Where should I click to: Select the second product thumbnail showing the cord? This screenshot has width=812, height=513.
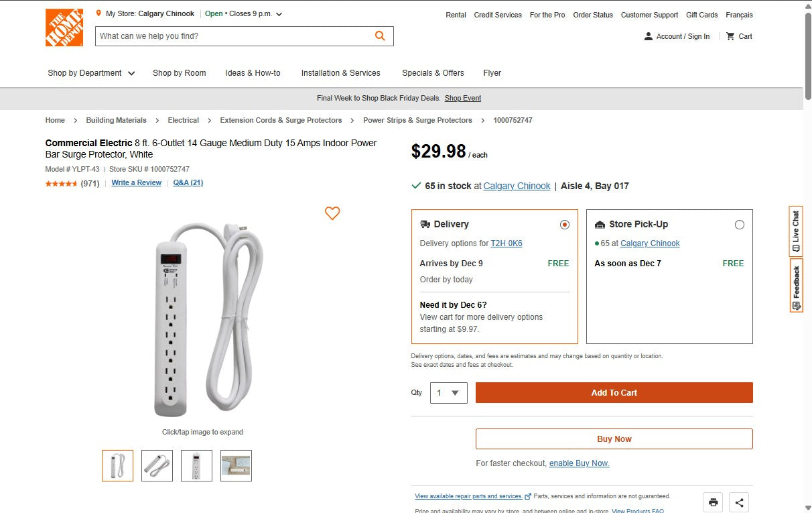pos(157,464)
